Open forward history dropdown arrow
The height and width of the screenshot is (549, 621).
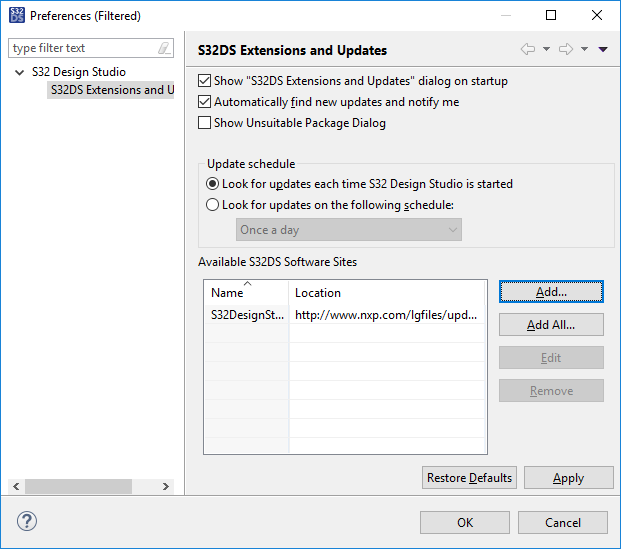[584, 49]
